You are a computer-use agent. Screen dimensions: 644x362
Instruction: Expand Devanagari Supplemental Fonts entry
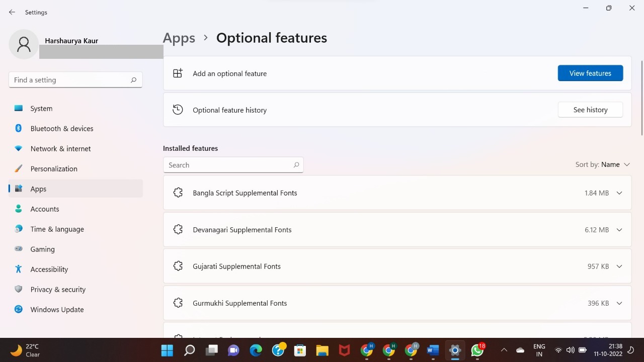[619, 230]
